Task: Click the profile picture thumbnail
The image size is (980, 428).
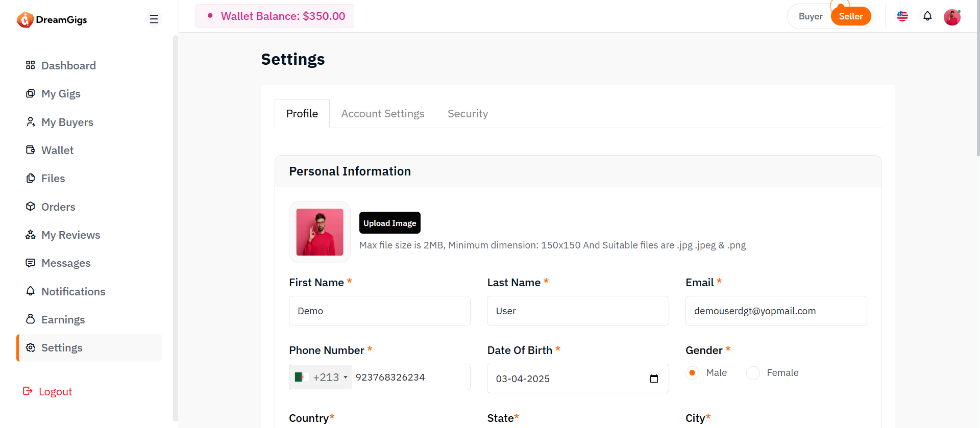Action: point(320,232)
